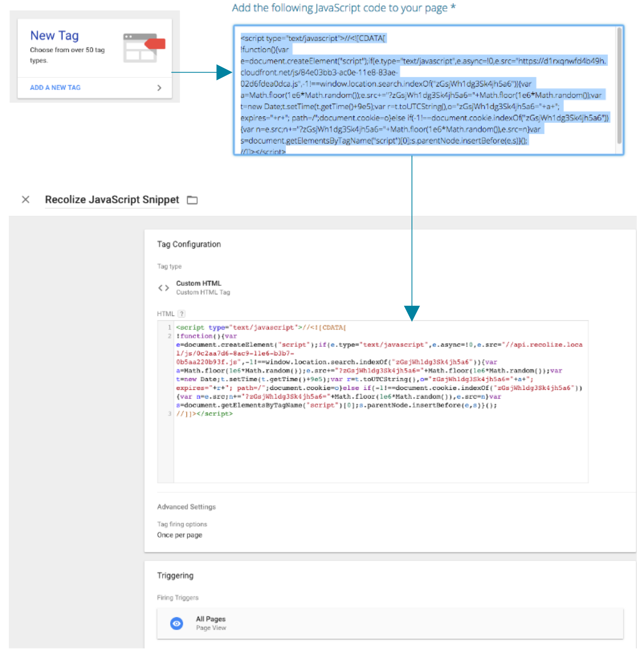Click 'Choose from over 50 tag types' text
Image resolution: width=644 pixels, height=658 pixels.
point(67,55)
